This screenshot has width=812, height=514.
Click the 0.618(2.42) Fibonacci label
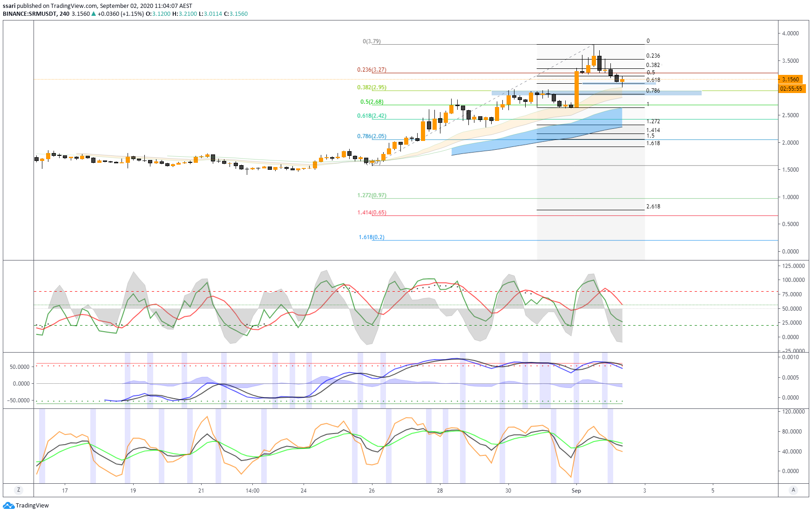[x=372, y=116]
